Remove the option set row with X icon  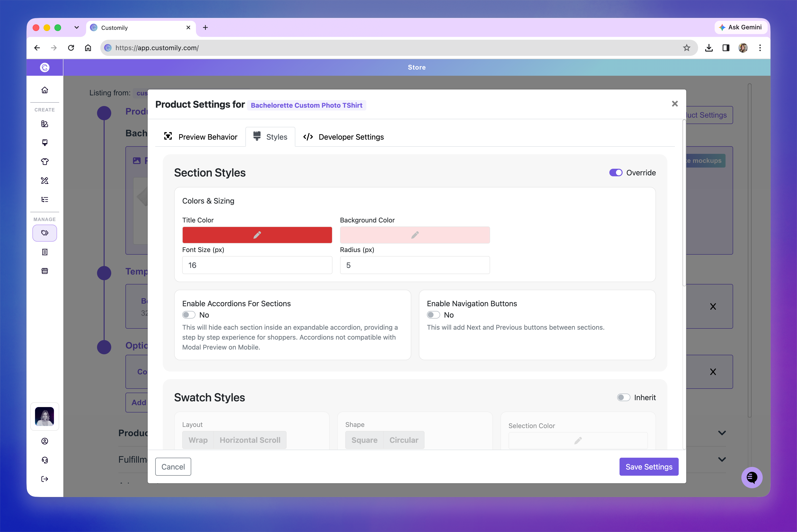tap(713, 372)
